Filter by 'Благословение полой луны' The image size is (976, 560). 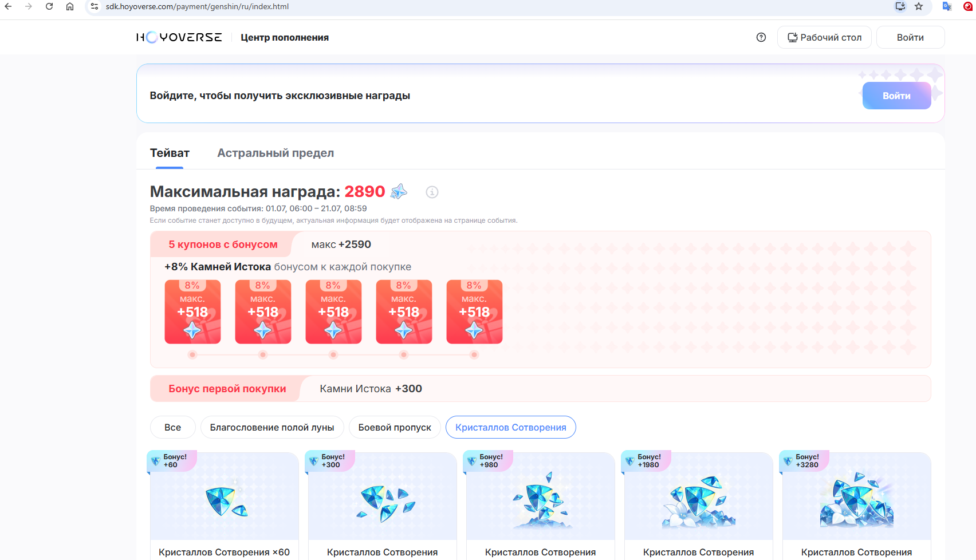pyautogui.click(x=272, y=427)
